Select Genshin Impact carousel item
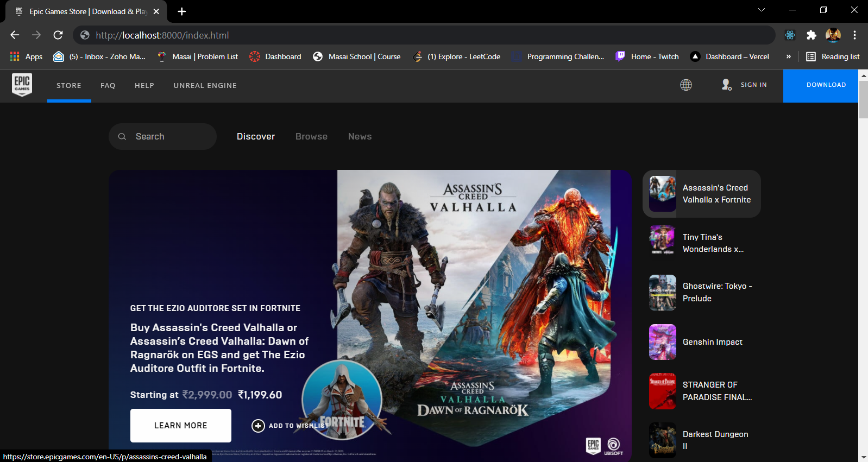This screenshot has height=462, width=868. (702, 342)
